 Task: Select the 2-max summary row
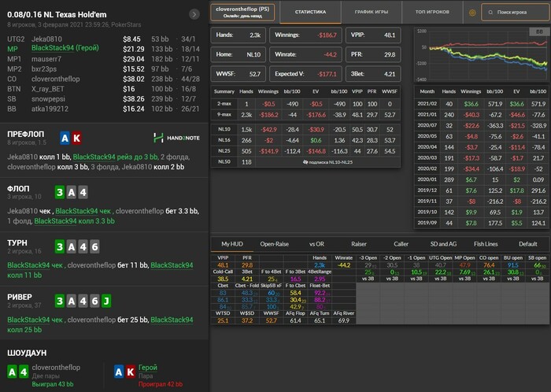[305, 104]
